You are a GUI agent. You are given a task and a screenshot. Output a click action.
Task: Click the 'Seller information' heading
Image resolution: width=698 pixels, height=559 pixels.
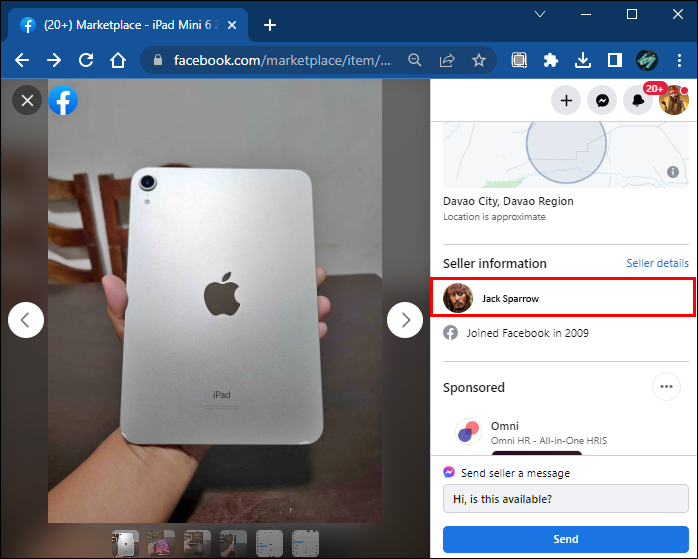click(495, 263)
